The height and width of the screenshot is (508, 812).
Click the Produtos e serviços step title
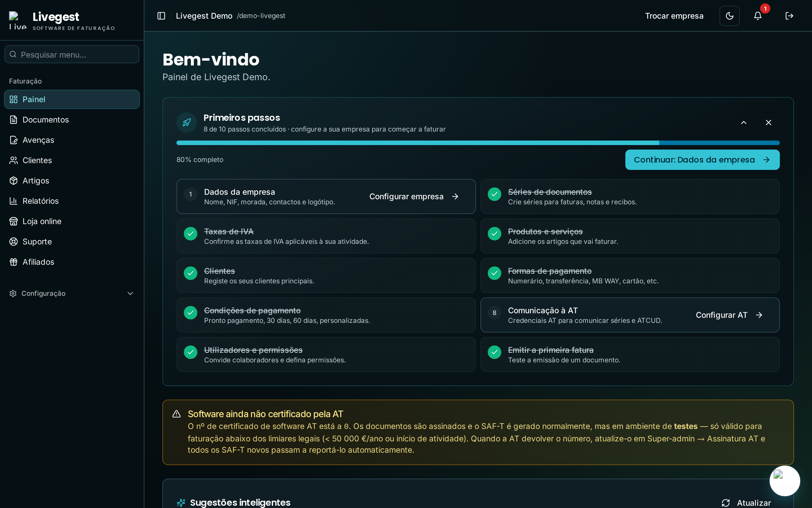click(x=545, y=231)
